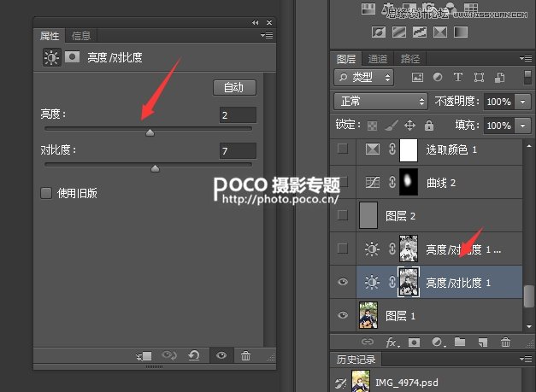Click the 亮度 value field showing 2

pyautogui.click(x=238, y=115)
